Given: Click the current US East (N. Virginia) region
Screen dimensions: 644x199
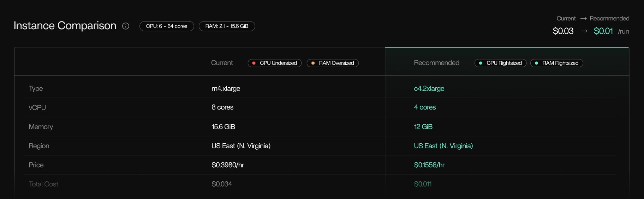Looking at the screenshot, I should [x=241, y=146].
